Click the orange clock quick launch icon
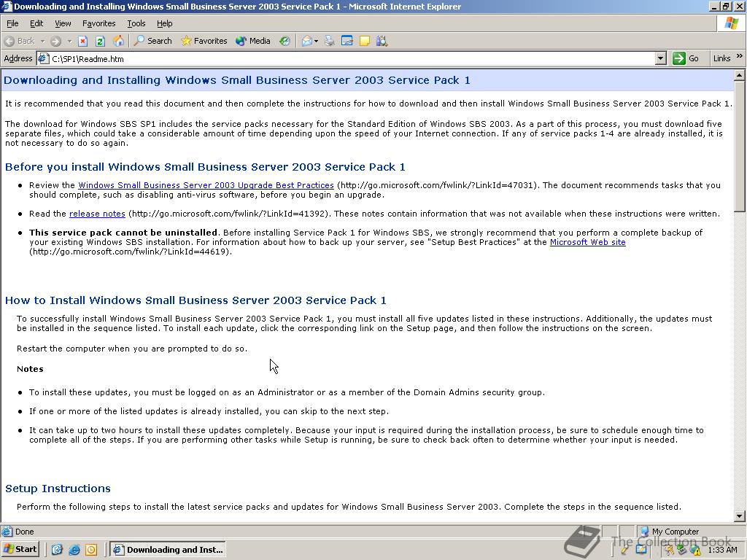This screenshot has height=560, width=747. click(91, 550)
